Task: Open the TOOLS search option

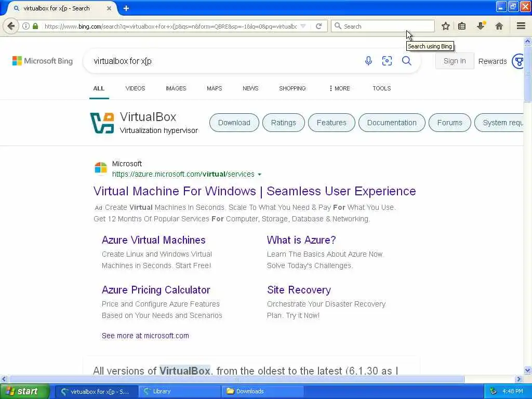Action: 382,88
